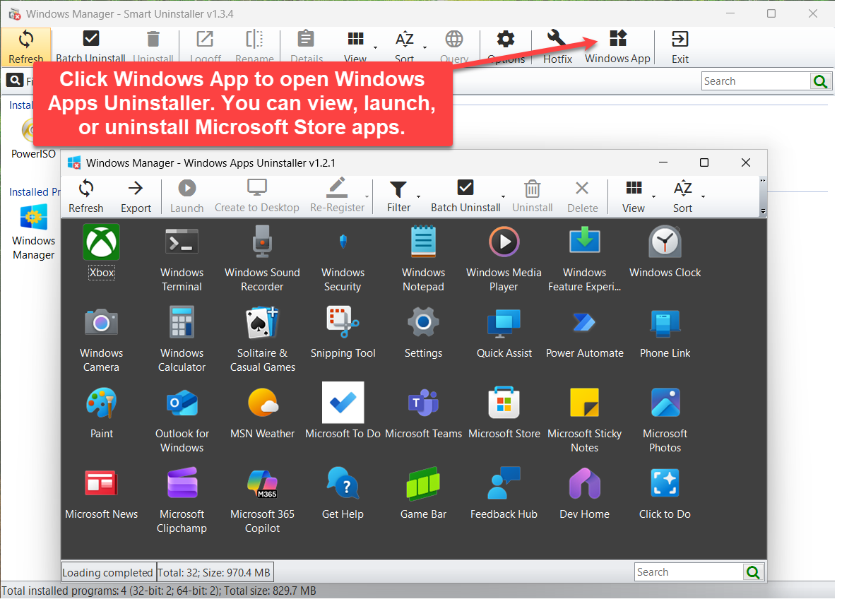
Task: Select Windows Media Player icon
Action: click(504, 242)
